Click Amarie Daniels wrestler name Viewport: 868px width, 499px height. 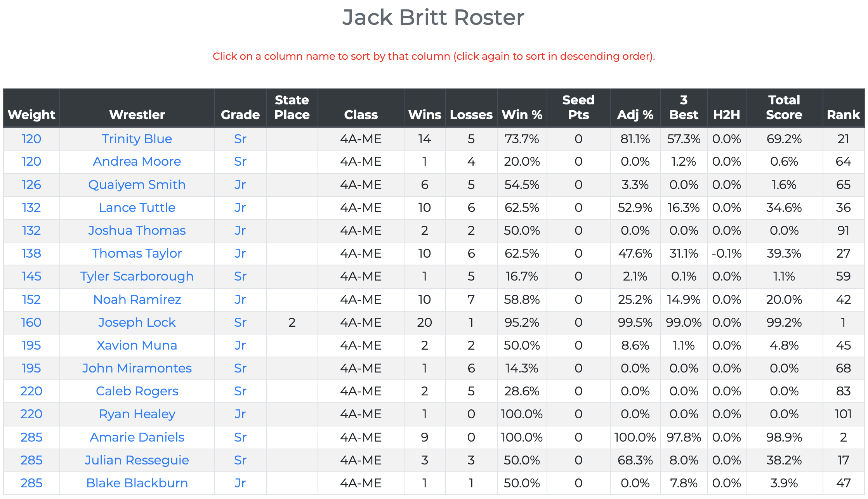point(137,437)
